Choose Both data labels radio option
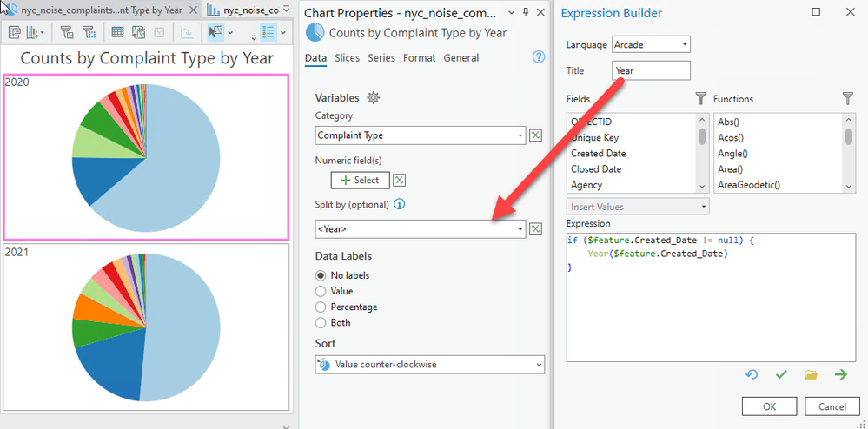The height and width of the screenshot is (429, 868). [x=321, y=323]
